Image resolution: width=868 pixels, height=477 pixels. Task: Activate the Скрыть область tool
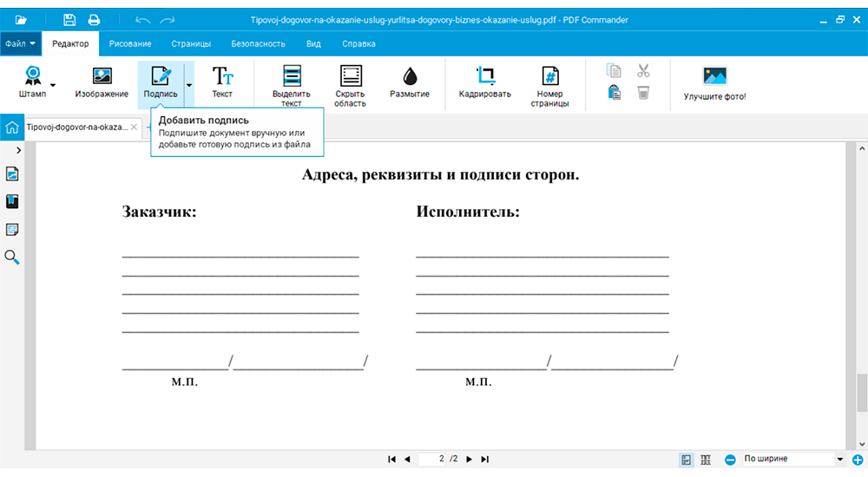(350, 86)
